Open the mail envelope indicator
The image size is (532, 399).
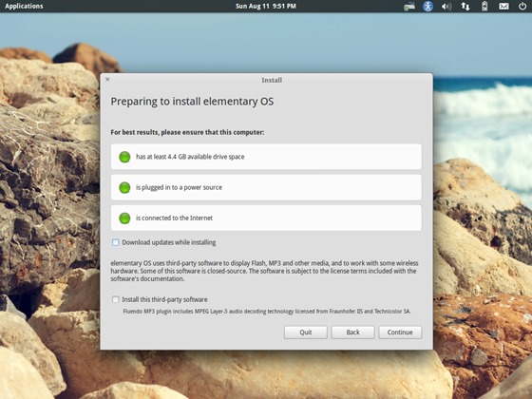(503, 6)
